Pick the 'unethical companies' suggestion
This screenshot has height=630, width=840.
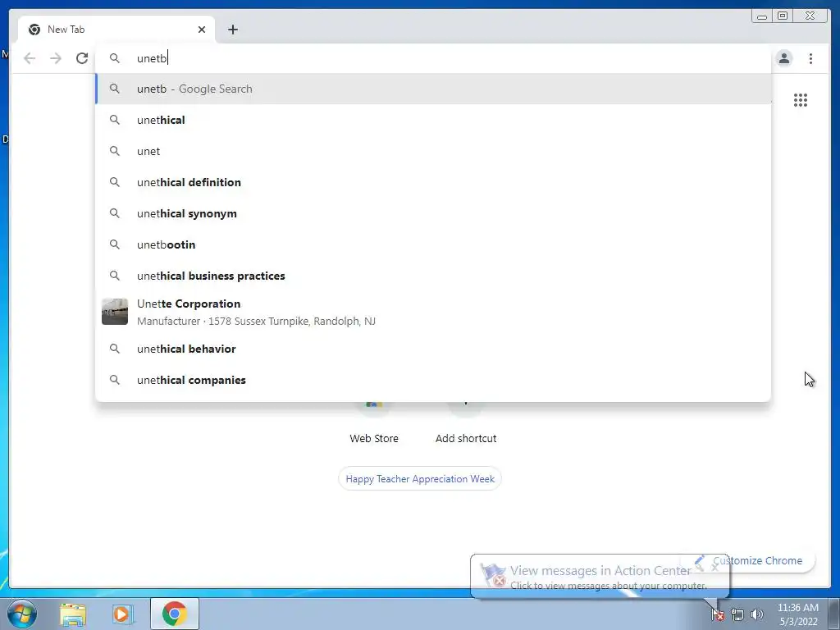tap(433, 380)
